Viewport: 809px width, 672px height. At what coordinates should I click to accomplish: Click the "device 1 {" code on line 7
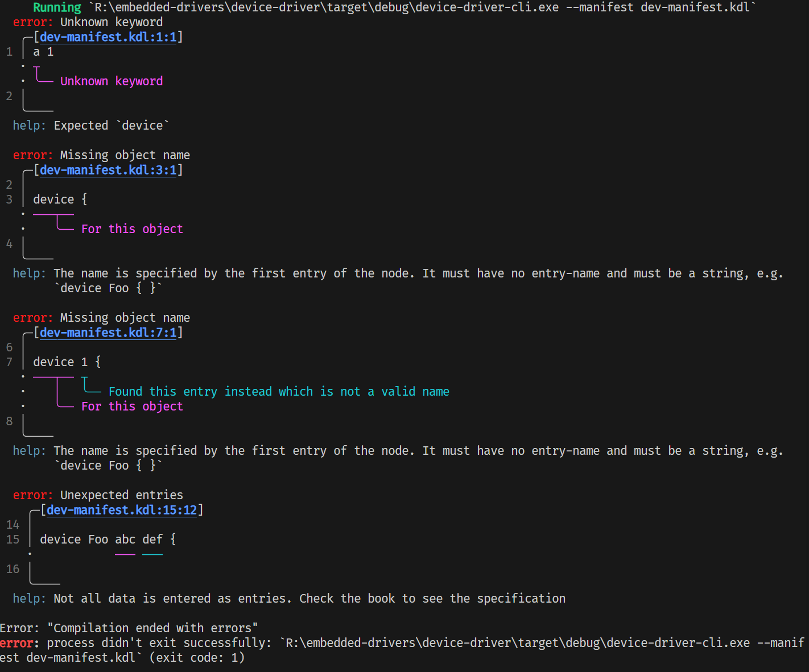[67, 362]
